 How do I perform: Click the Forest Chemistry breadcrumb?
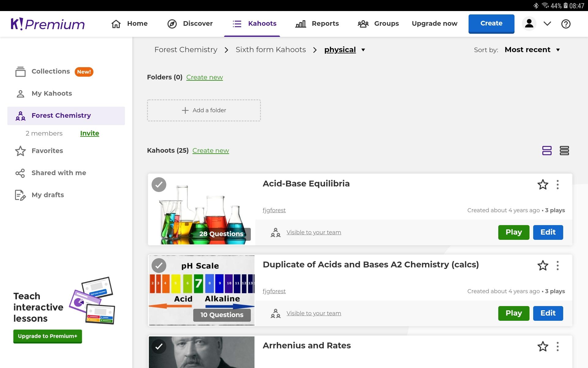click(186, 50)
